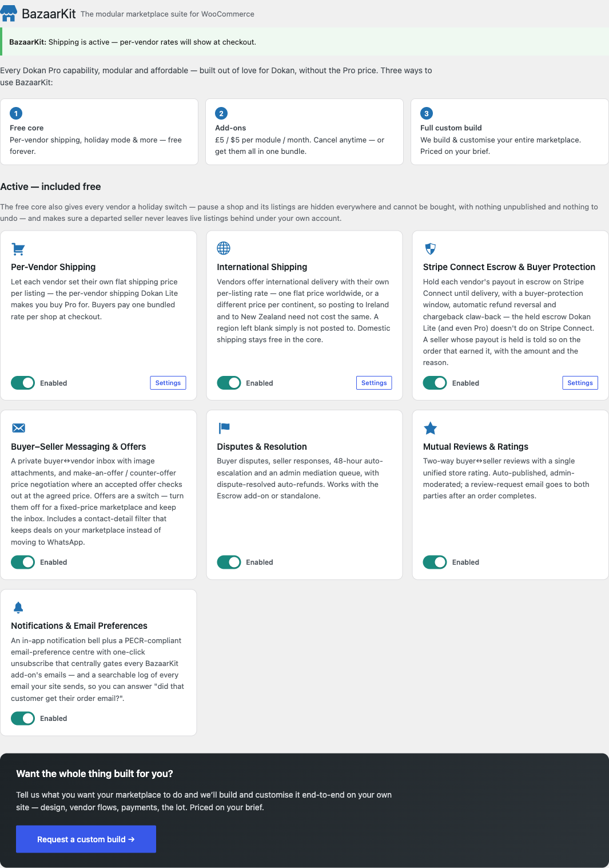Switch off Buyer–Seller Messaging & Offers
The width and height of the screenshot is (609, 868).
(23, 562)
